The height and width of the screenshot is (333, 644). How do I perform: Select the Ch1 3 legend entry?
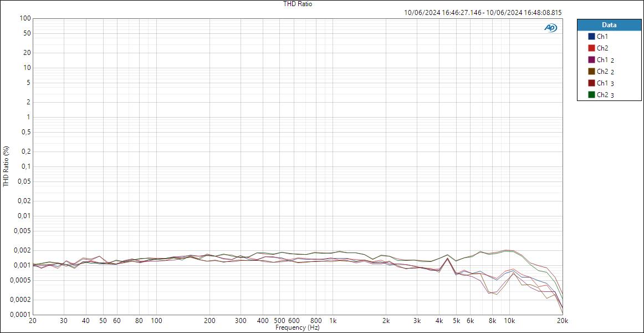[605, 83]
